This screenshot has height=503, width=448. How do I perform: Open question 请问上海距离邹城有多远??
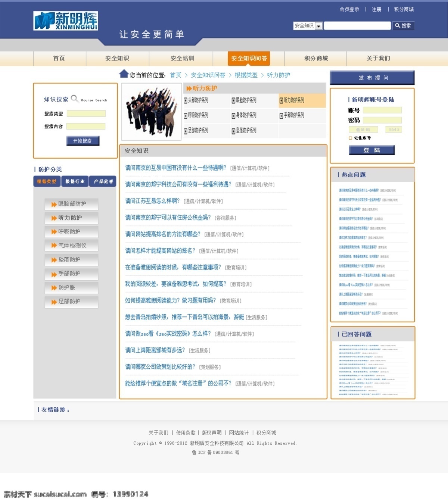(x=155, y=350)
